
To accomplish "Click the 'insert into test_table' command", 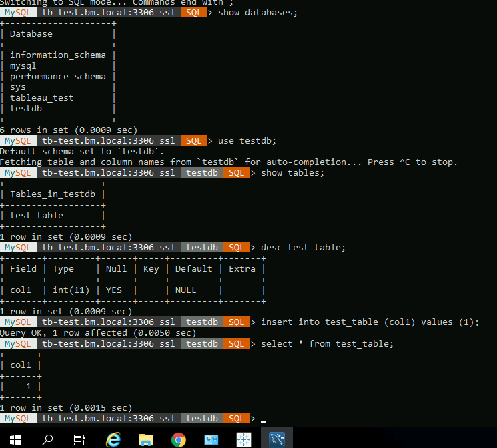I will coord(370,322).
